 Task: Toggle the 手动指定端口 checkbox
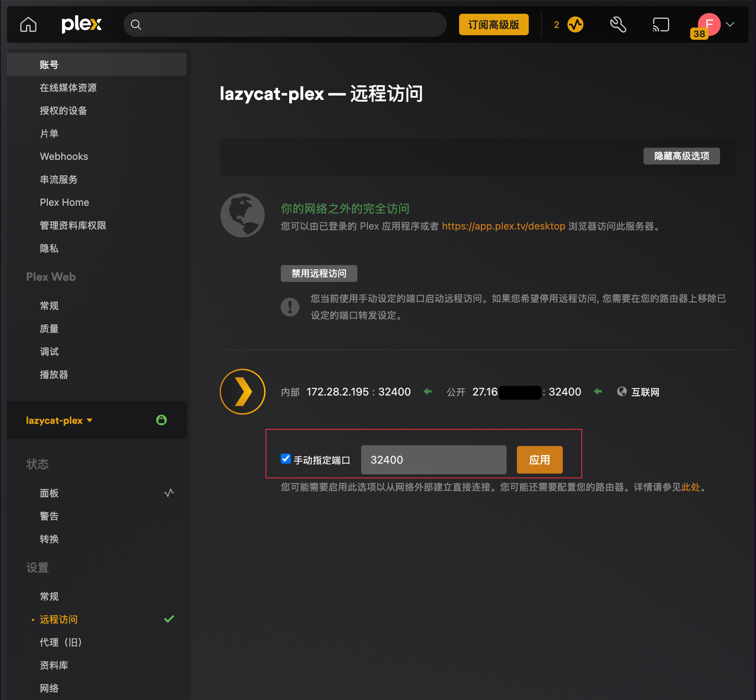click(x=286, y=459)
